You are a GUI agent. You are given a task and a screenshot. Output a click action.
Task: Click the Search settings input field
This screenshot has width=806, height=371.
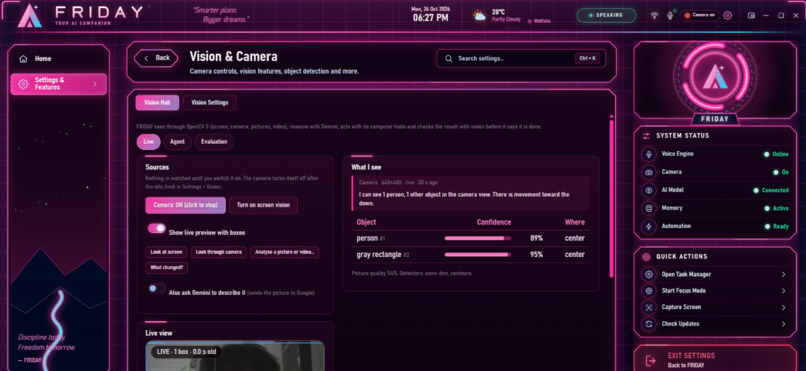521,59
